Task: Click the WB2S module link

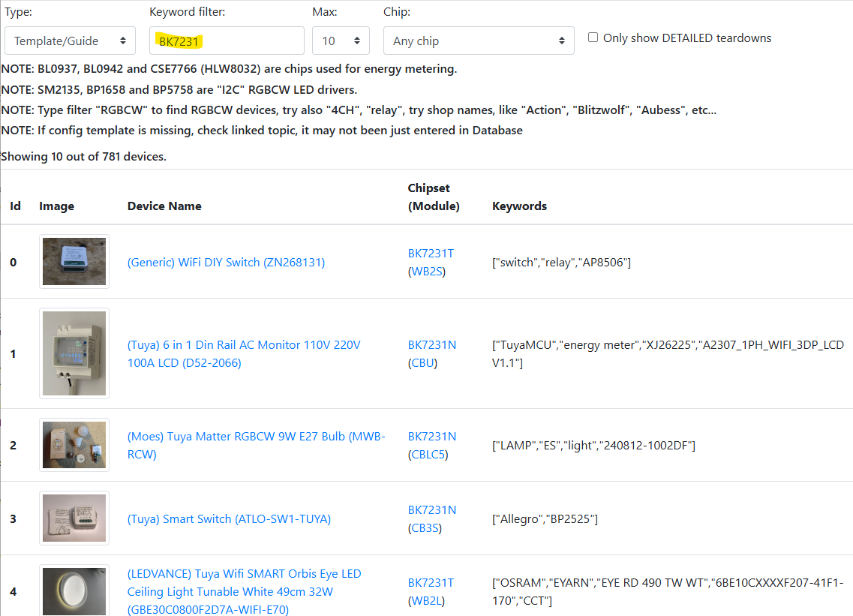Action: (x=426, y=272)
